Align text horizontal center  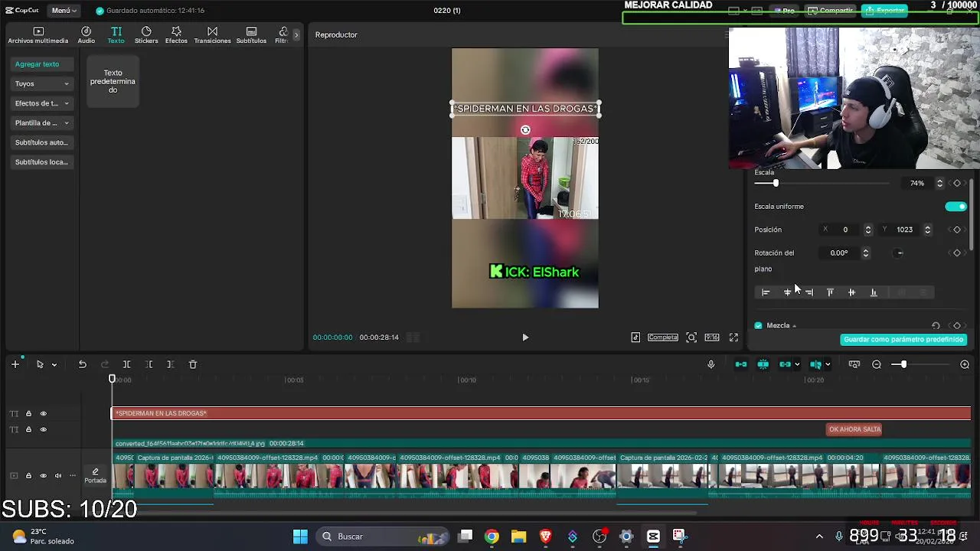tap(787, 292)
